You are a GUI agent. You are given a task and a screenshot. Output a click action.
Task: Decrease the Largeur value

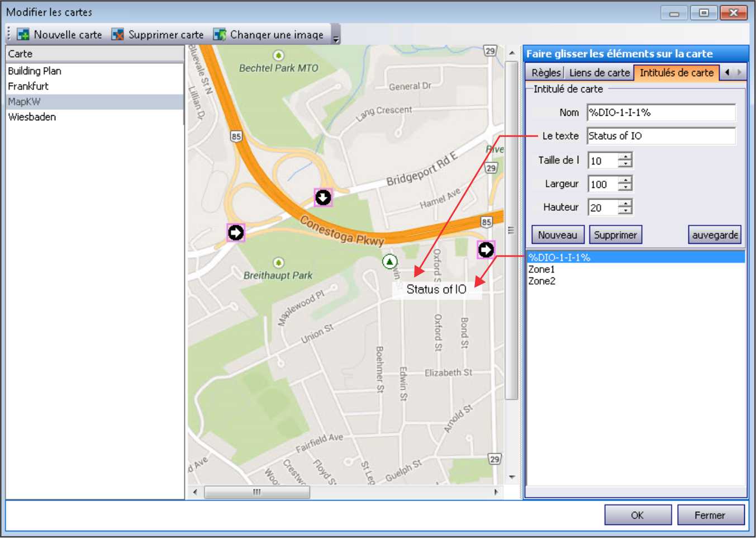click(x=625, y=188)
